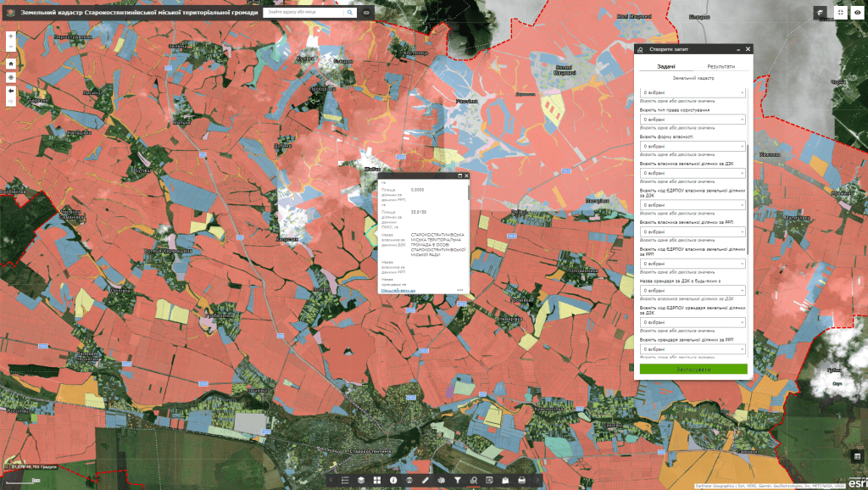Open the 'код ЄДРПОУ власника за ДЗК' dropdown
This screenshot has height=490, width=868.
pos(693,205)
